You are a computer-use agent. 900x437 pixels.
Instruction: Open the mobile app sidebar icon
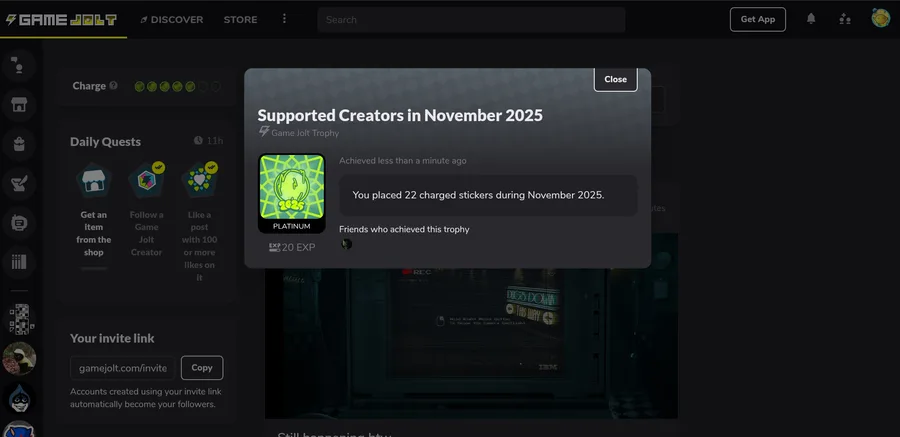click(x=19, y=222)
